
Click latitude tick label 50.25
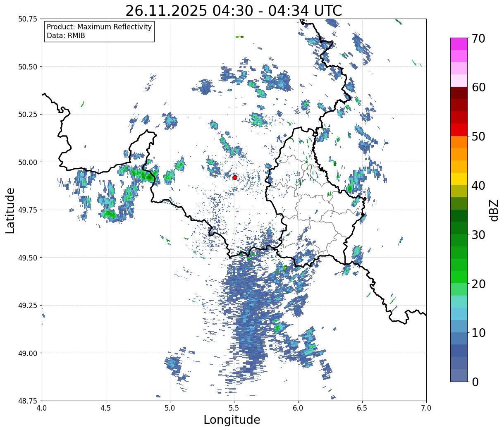pos(27,115)
